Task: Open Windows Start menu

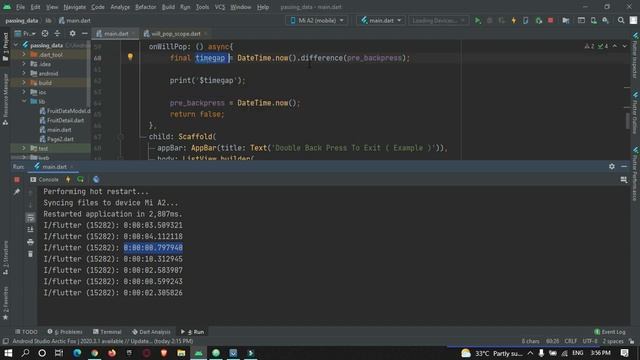Action: (x=8, y=353)
